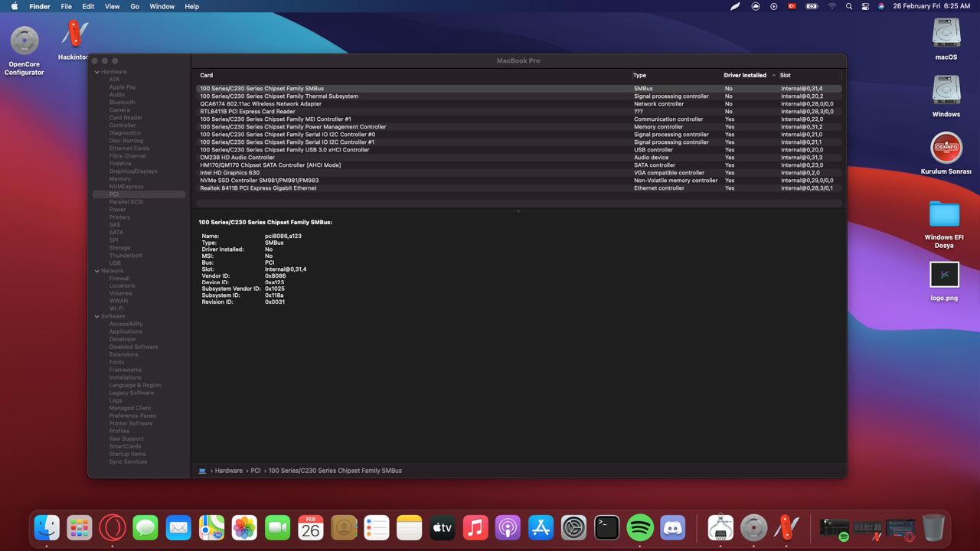Open Terminal from the dock

pyautogui.click(x=606, y=527)
